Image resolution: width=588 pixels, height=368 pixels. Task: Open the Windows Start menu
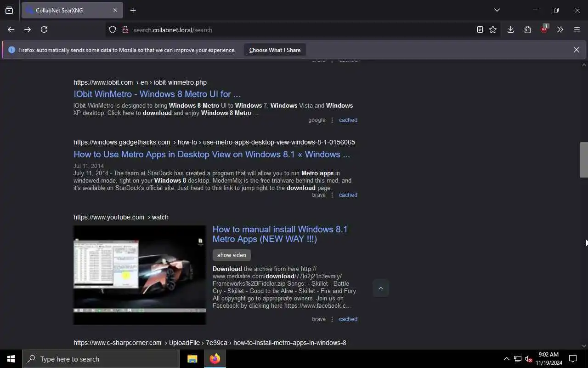coord(11,359)
